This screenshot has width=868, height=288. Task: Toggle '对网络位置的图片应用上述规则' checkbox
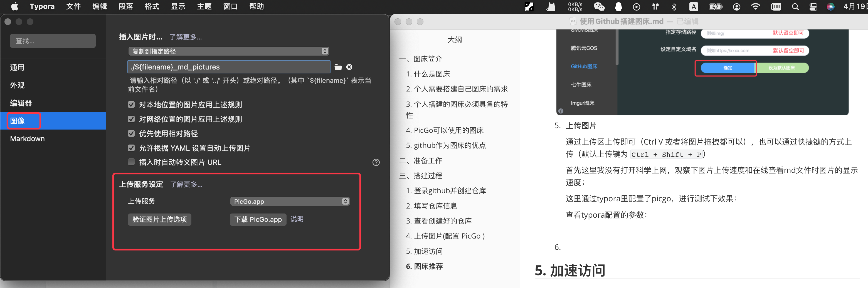pos(131,119)
